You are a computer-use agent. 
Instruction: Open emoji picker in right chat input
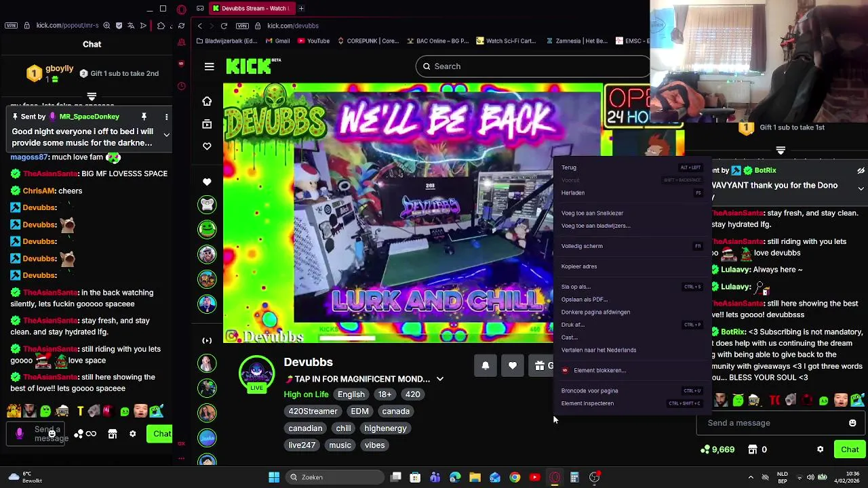(x=852, y=423)
